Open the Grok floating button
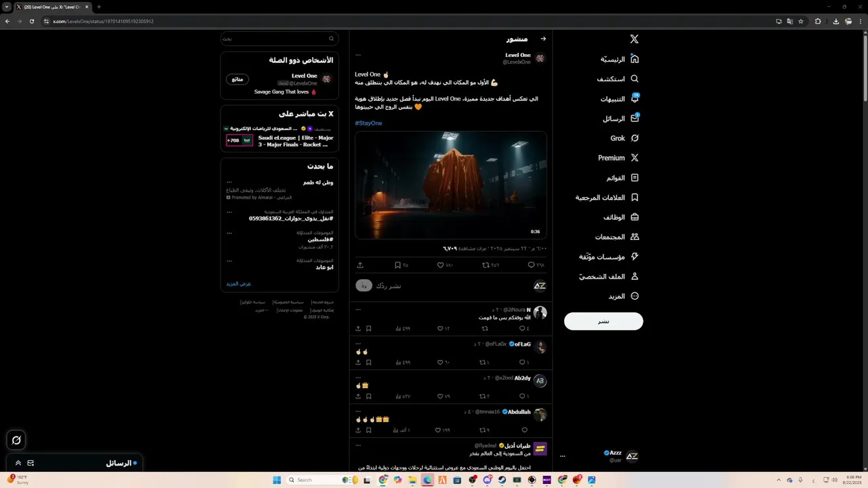 pyautogui.click(x=16, y=440)
